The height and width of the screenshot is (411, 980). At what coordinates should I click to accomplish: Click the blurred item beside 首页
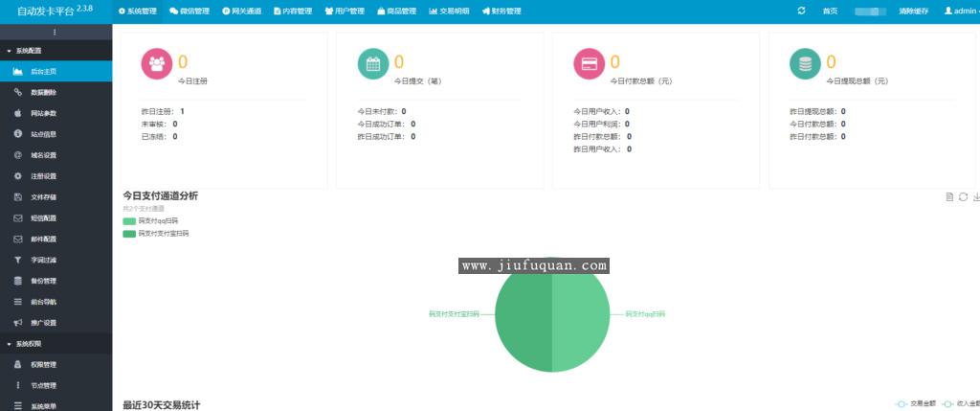pos(871,11)
